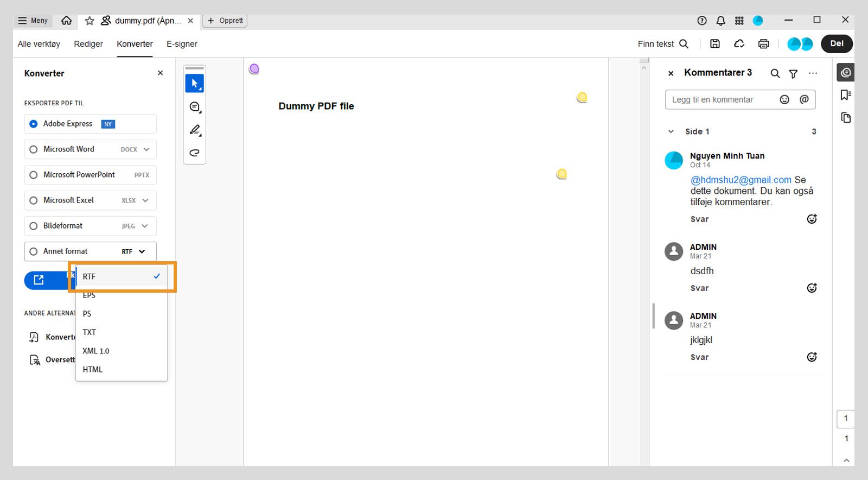Toggle the comments panel icon in right rail

(846, 72)
